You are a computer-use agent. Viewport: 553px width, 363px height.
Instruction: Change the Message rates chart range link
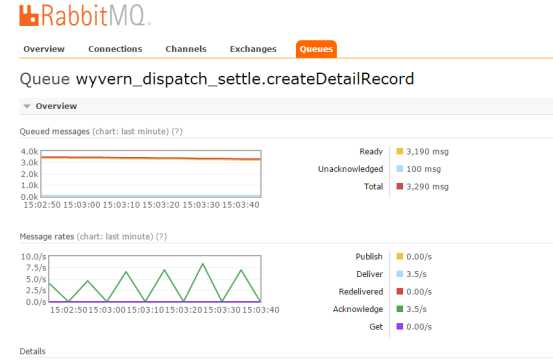pyautogui.click(x=115, y=236)
